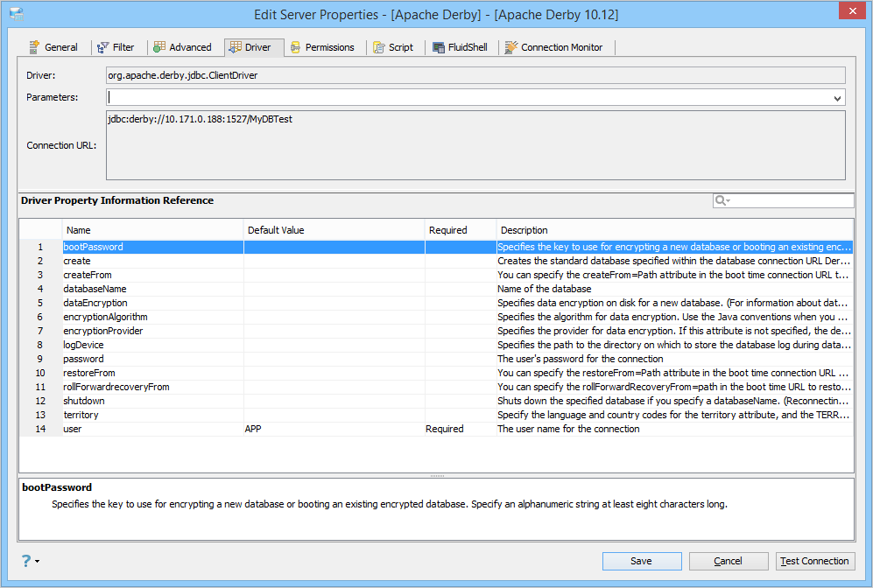Click the application icon in the title bar

pos(17,15)
